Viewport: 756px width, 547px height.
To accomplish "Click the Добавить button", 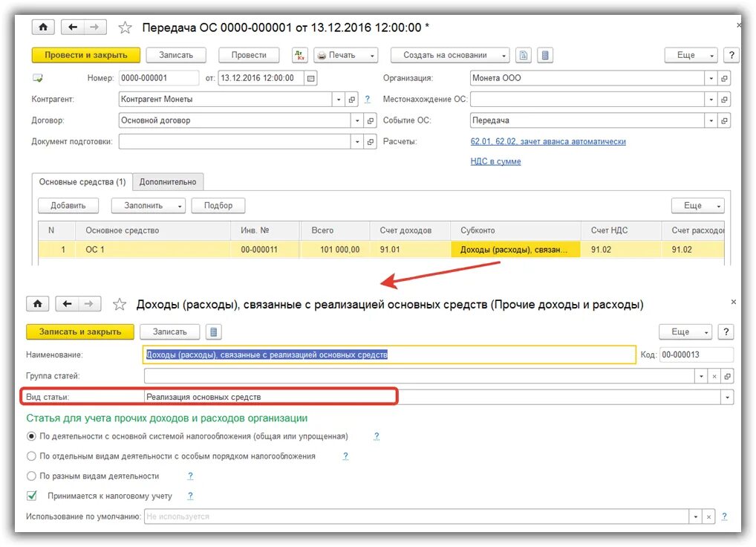I will [68, 205].
